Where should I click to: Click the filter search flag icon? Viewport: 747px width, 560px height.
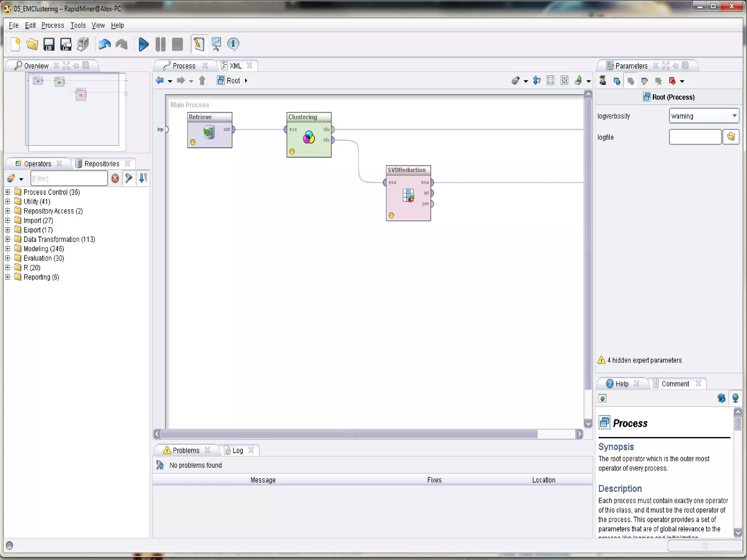tap(128, 178)
